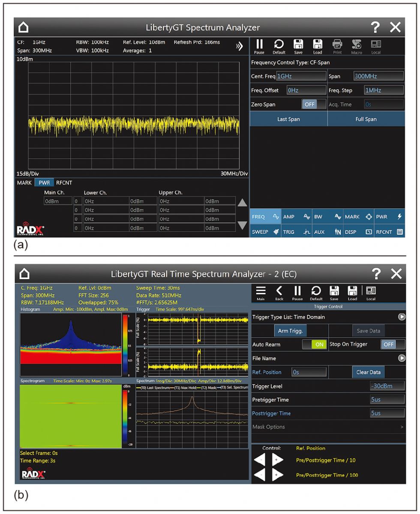Expand the File Name arrow
This screenshot has height=514, width=420.
click(402, 358)
